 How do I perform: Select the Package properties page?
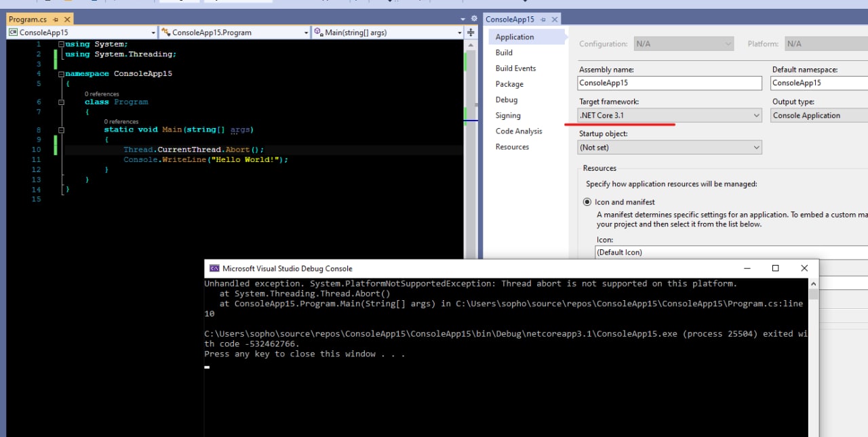pyautogui.click(x=509, y=84)
